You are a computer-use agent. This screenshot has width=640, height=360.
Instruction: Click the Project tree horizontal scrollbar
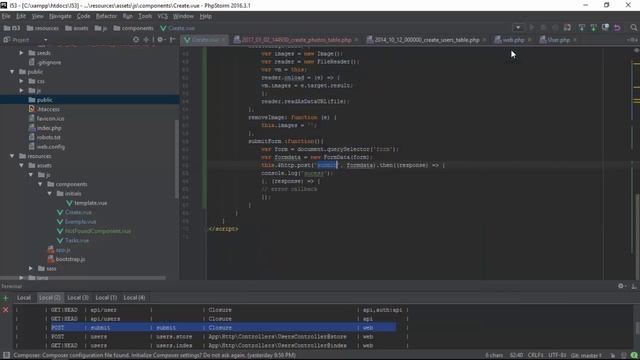click(84, 278)
